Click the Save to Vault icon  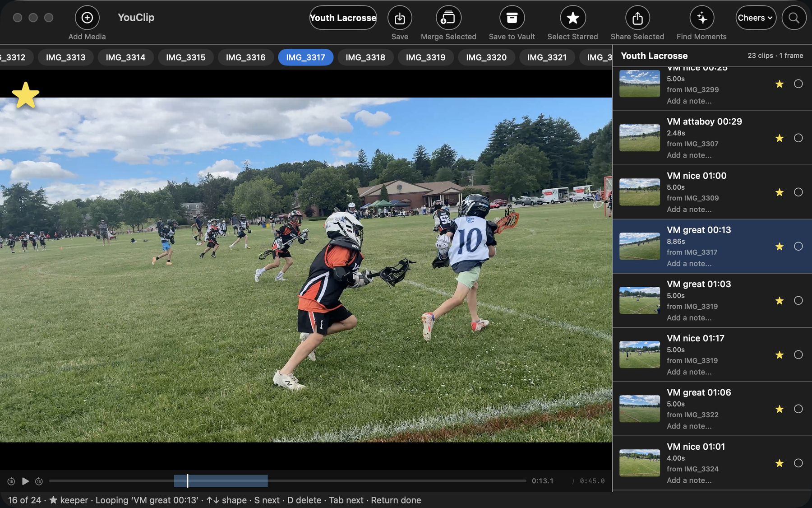tap(512, 18)
